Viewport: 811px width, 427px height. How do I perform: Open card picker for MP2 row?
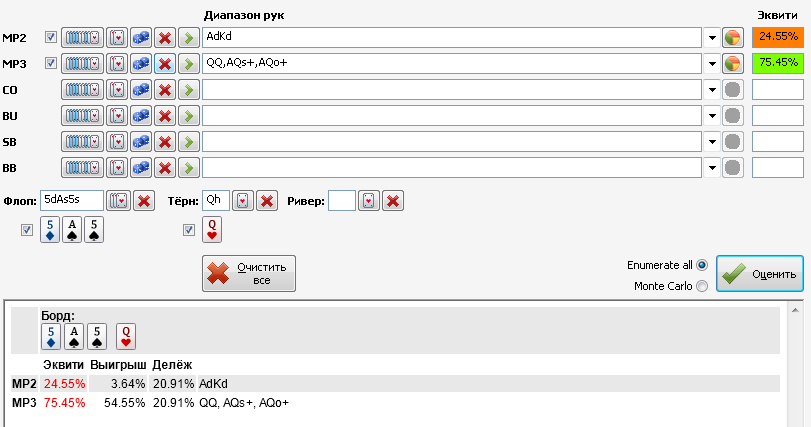[117, 38]
